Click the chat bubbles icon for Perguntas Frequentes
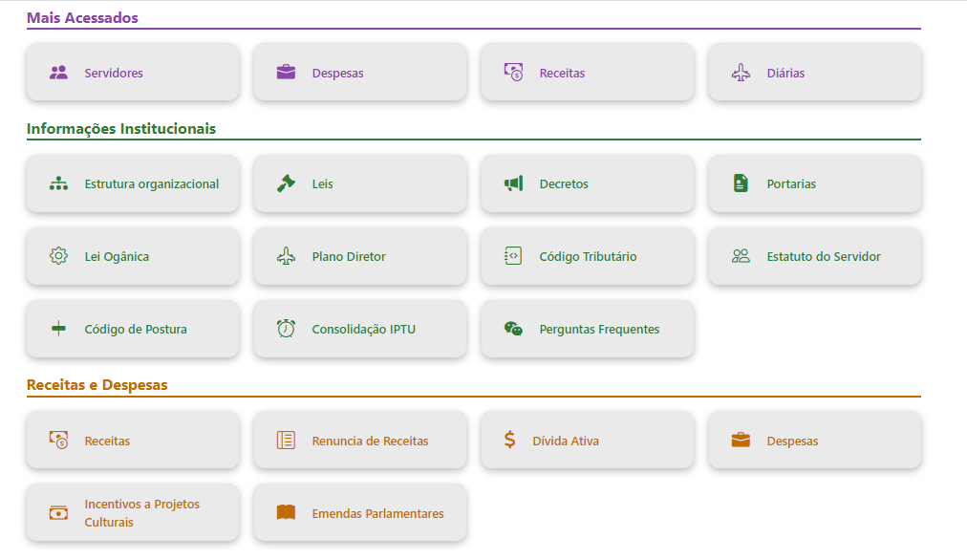This screenshot has height=560, width=967. click(x=513, y=329)
